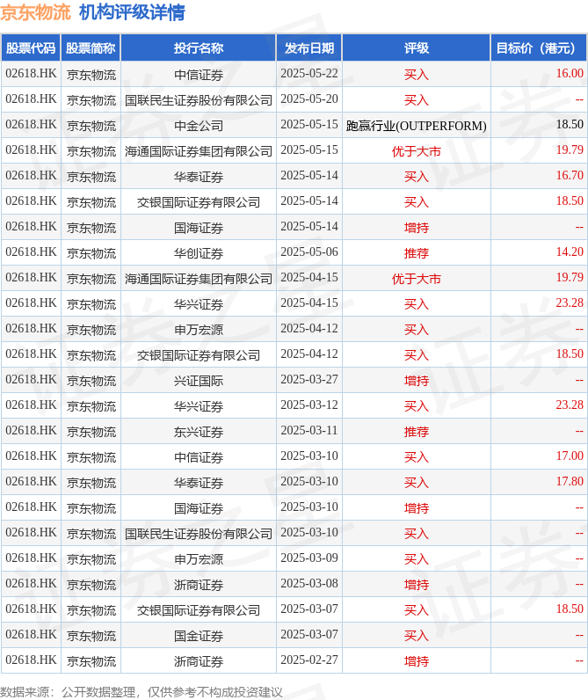Click 国联民生证券股份有限公司 in 2025-05-20 row
Viewport: 588px width, 700px height.
click(x=199, y=99)
